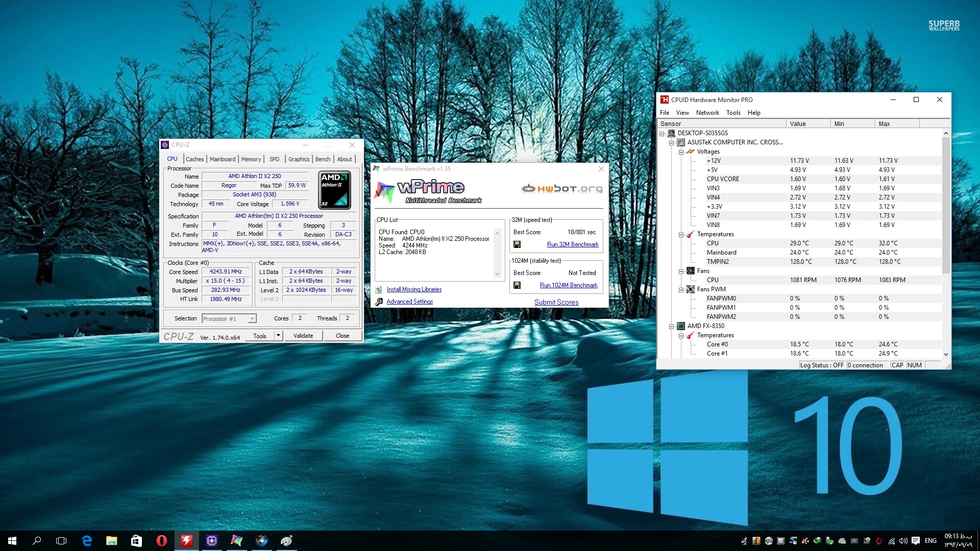Open CPU-Z from the taskbar
This screenshot has width=980, height=551.
pos(212,541)
